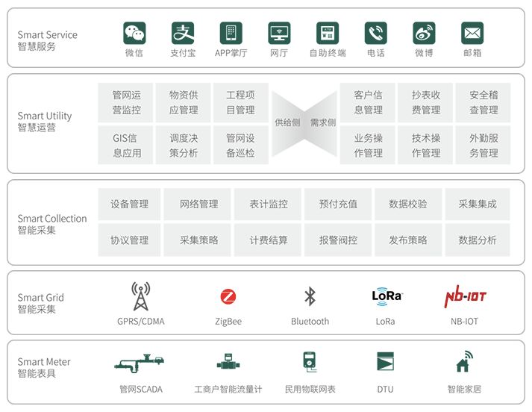Select the 网络管理 tile

198,204
